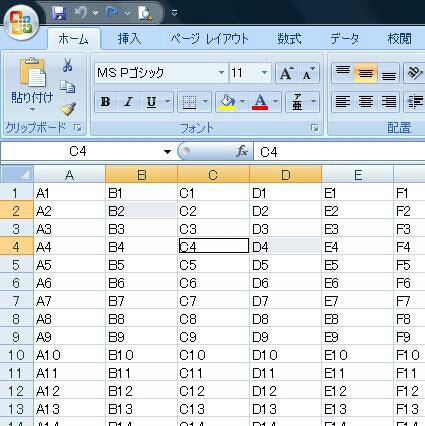Switch to the 数式 tab

(x=289, y=39)
